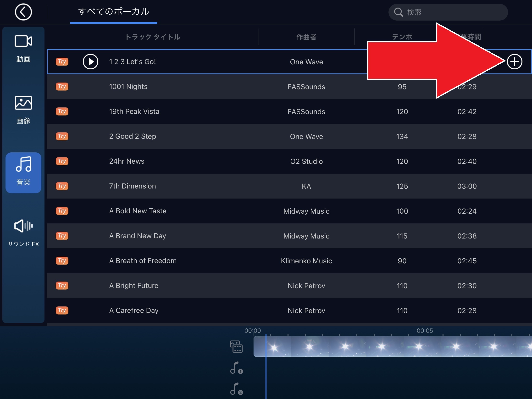
Task: Sort by 作曲者 composer column header
Action: 306,37
